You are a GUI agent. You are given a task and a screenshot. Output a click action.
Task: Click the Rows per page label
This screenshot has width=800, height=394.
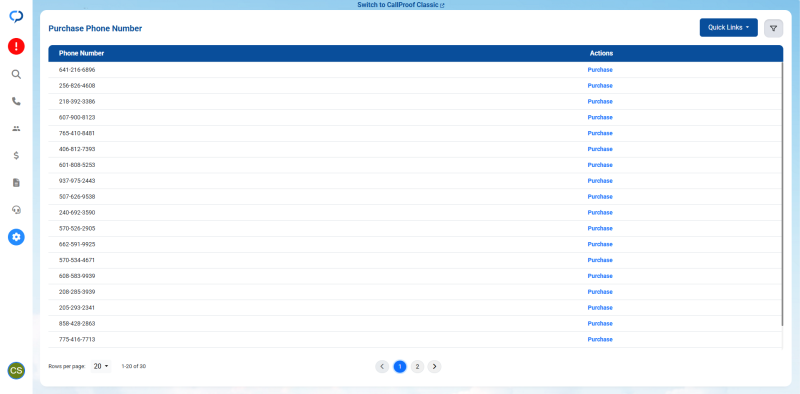coord(67,366)
